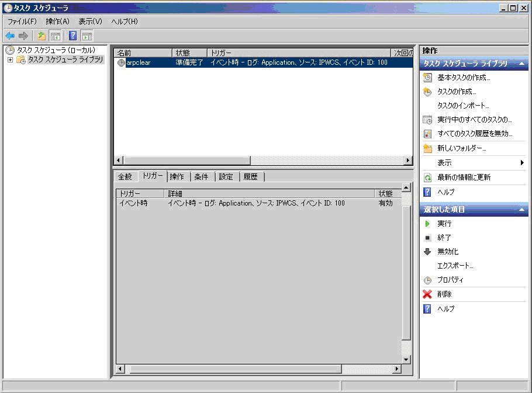
Task: Click the 新しいフォルダー folder icon
Action: pos(427,148)
